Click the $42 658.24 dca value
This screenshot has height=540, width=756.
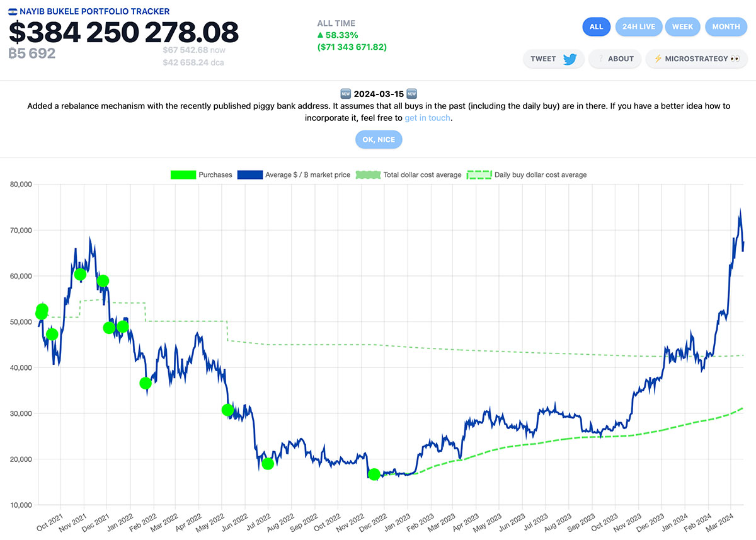pos(193,62)
